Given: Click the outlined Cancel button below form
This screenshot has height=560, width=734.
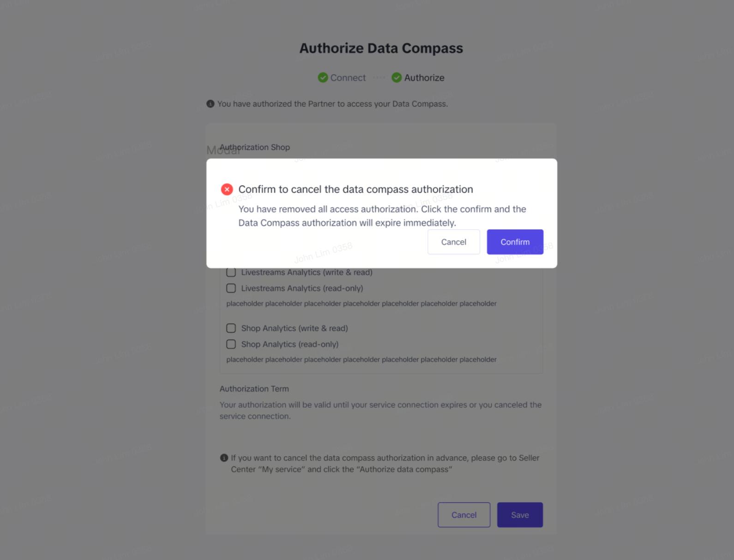Looking at the screenshot, I should tap(463, 515).
